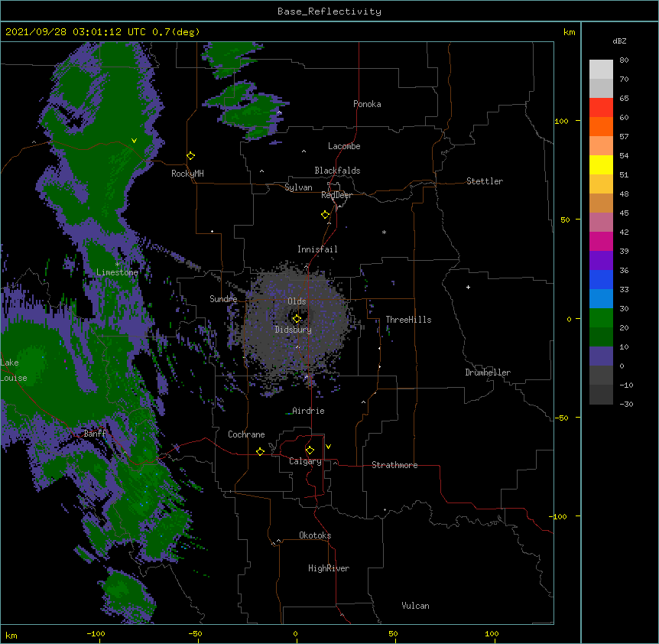Screen dimensions: 659x644
Task: Select the slate purple swatch above 0 dBZ
Action: click(601, 356)
